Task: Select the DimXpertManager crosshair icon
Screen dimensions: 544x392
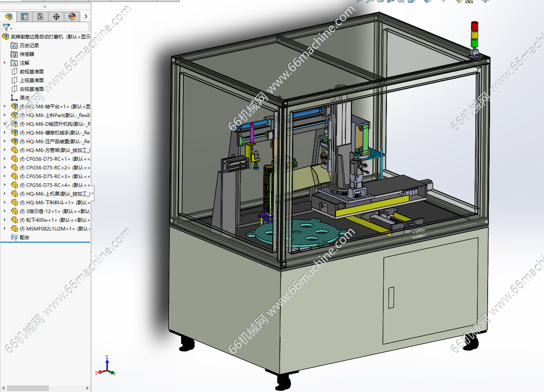Action: (56, 16)
